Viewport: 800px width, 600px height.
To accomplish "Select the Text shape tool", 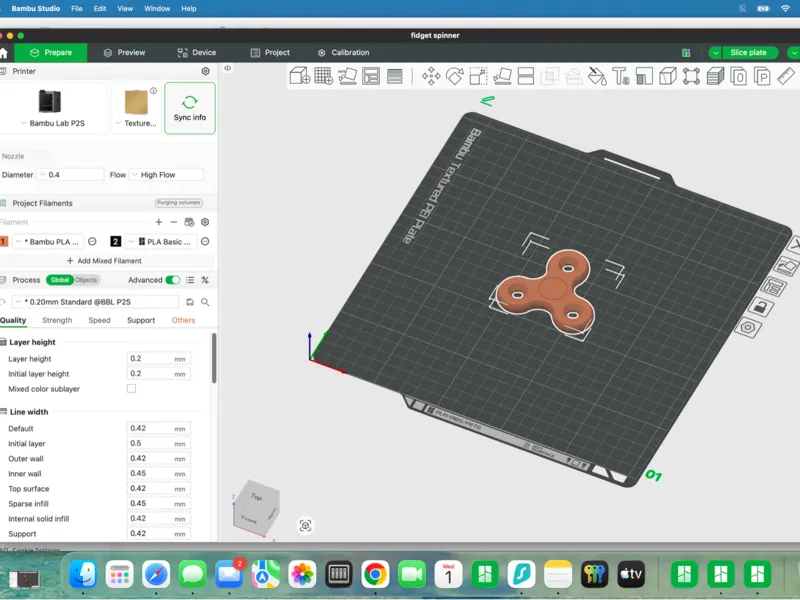I will (x=620, y=76).
